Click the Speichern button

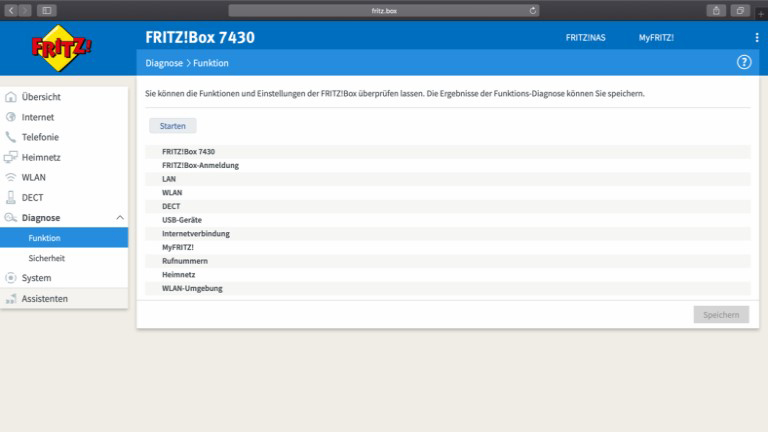(x=720, y=314)
